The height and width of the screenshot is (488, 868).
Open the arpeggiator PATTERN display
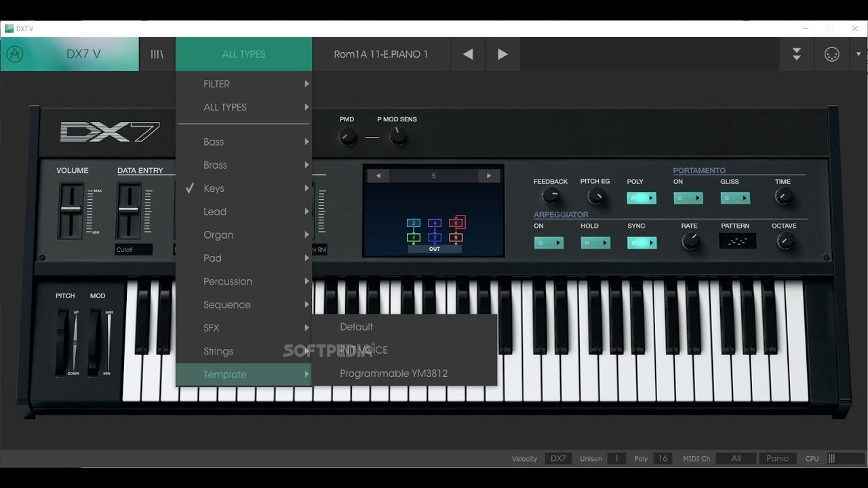(x=737, y=241)
